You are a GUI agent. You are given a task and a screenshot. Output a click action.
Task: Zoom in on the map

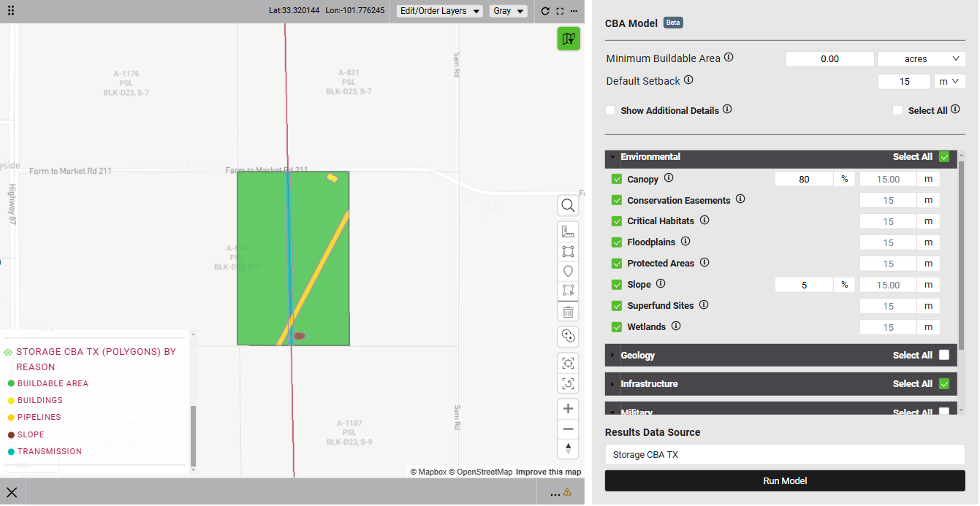click(568, 409)
